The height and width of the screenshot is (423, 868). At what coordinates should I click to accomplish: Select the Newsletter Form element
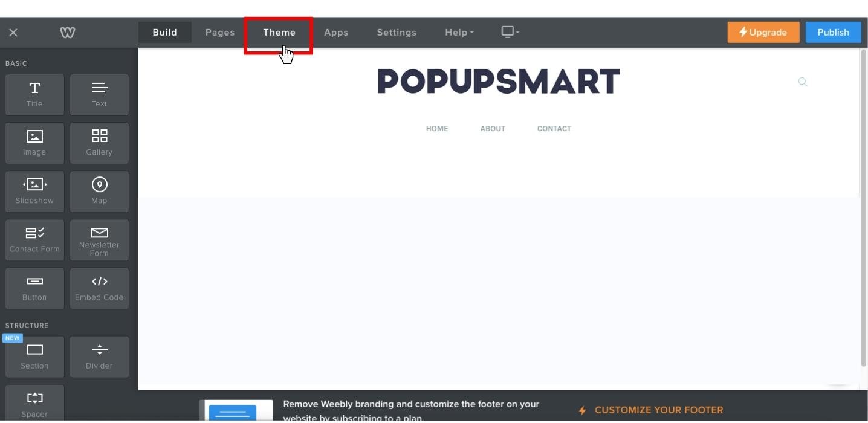(x=99, y=240)
